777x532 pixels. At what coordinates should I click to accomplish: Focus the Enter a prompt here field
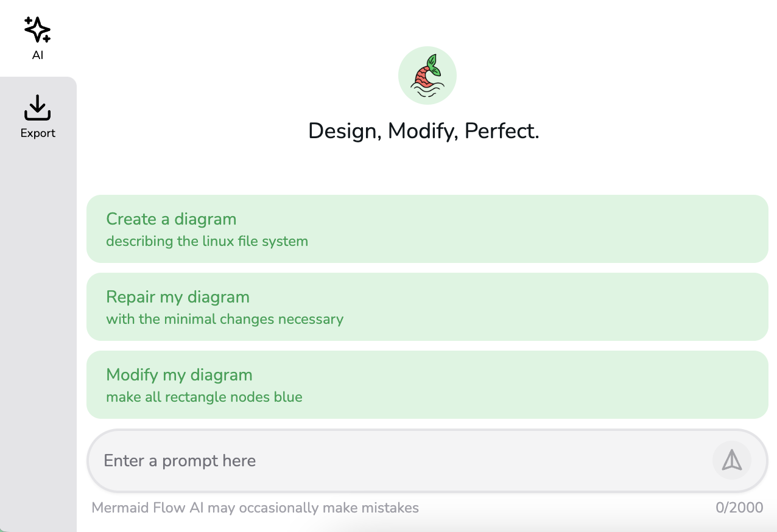coord(402,460)
